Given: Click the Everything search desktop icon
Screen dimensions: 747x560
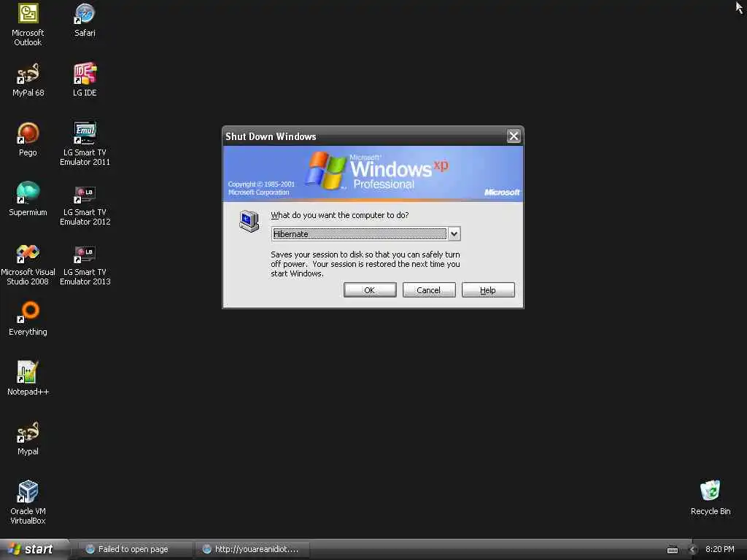Looking at the screenshot, I should [28, 319].
